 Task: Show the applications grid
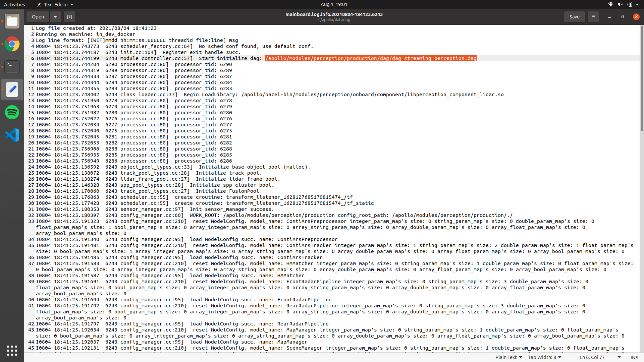tap(12, 350)
